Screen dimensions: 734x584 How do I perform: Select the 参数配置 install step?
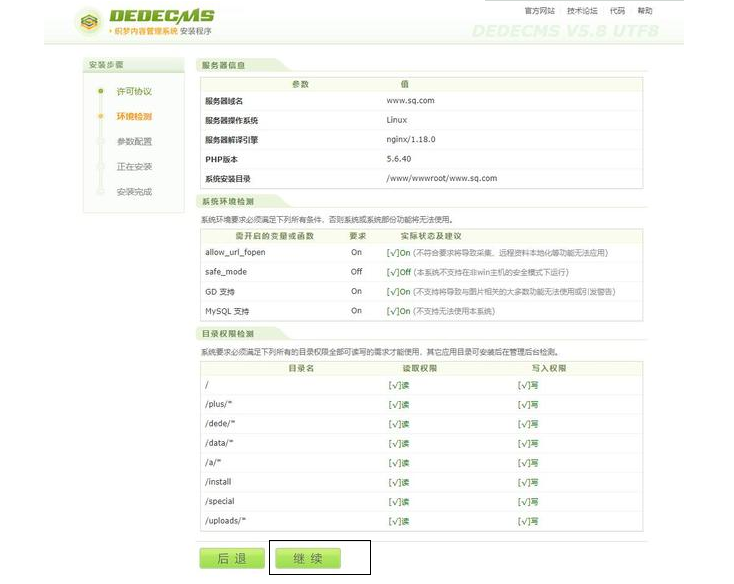pos(134,141)
